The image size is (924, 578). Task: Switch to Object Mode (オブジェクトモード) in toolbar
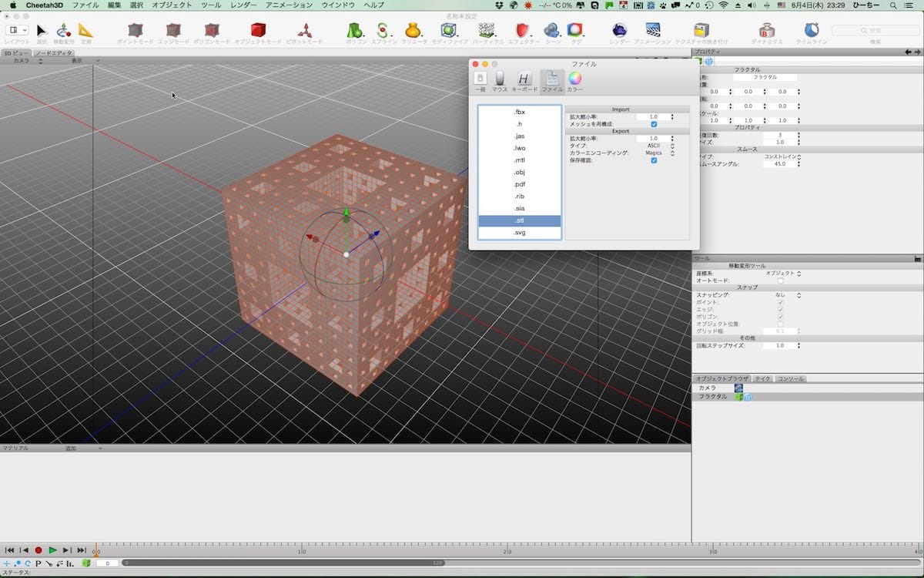click(x=258, y=30)
